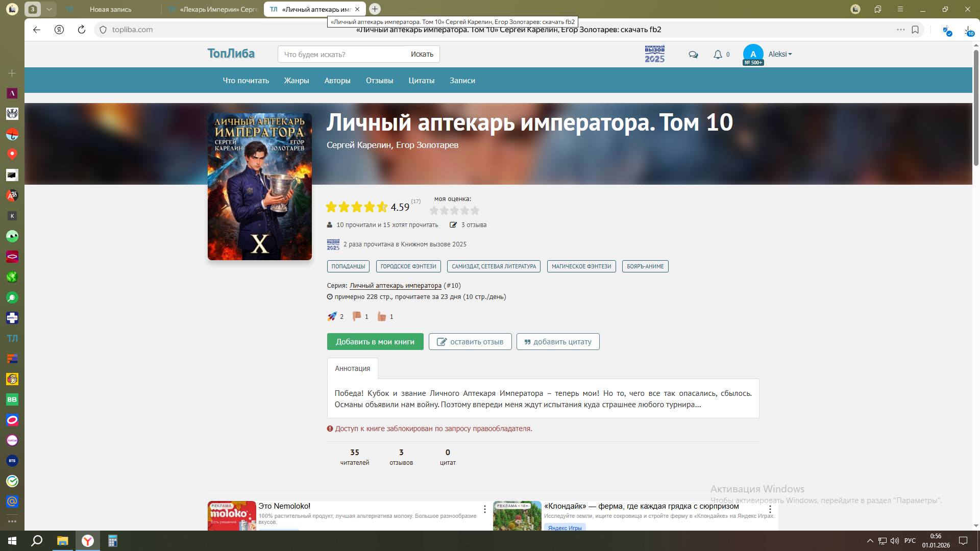This screenshot has width=980, height=551.
Task: Rate the book five stars
Action: [x=475, y=210]
